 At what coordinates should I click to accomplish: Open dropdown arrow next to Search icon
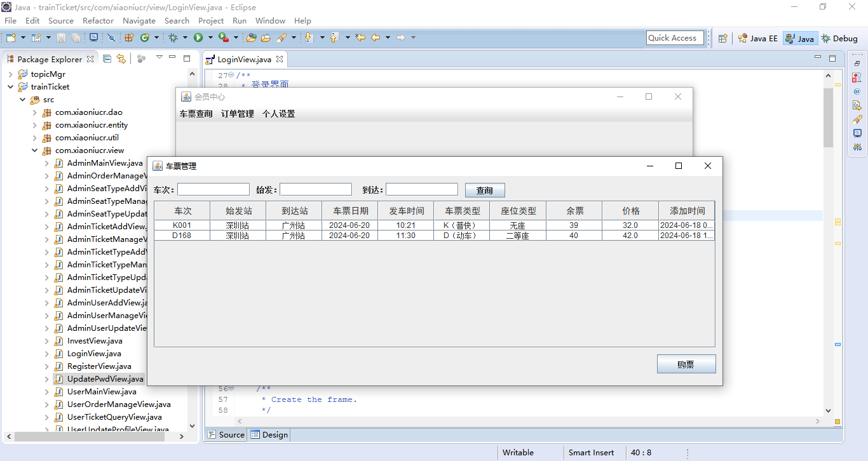(x=294, y=38)
